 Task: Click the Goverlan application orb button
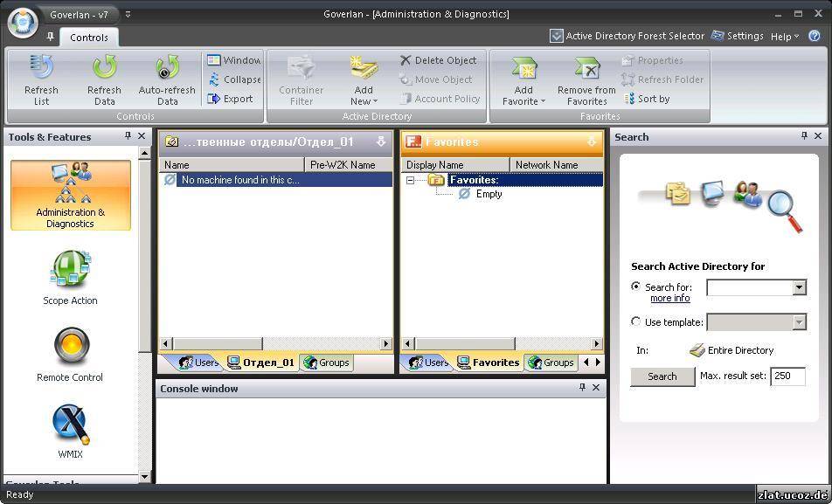pos(24,24)
